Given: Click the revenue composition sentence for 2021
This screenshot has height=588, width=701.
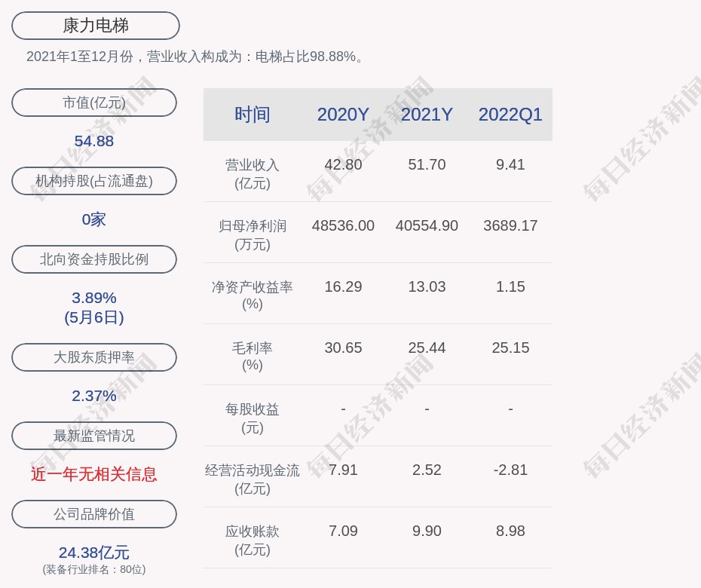Looking at the screenshot, I should 195,57.
